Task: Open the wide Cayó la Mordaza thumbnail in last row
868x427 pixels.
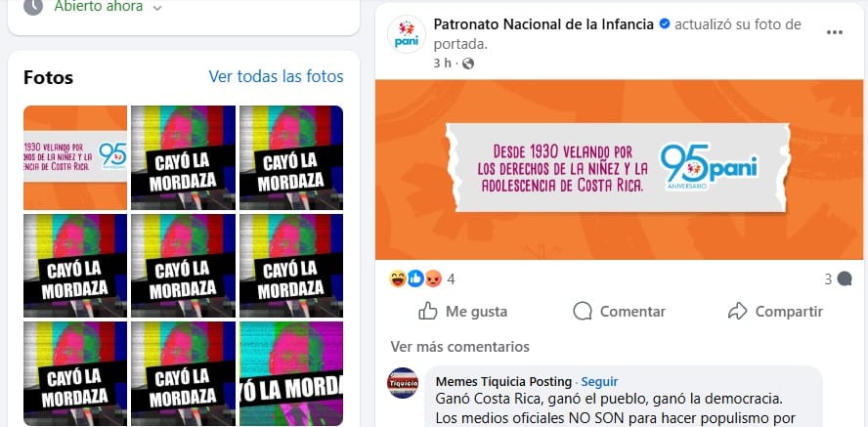Action: tap(291, 373)
